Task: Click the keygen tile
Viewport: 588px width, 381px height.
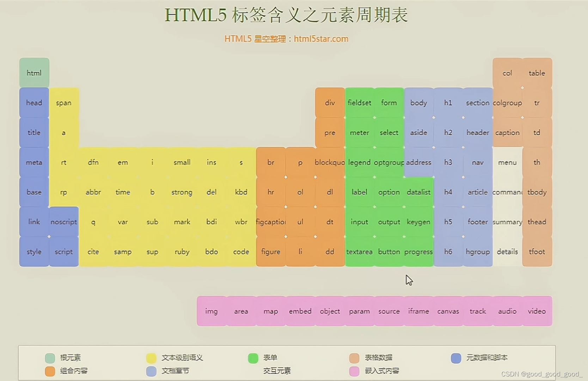Action: [419, 222]
